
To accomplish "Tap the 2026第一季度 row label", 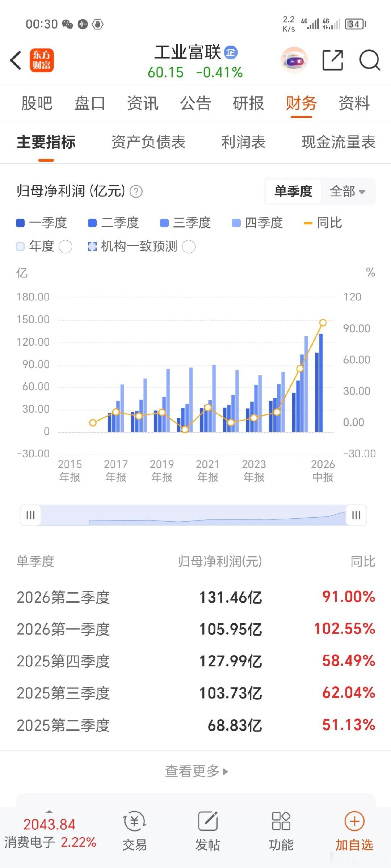I will click(63, 629).
